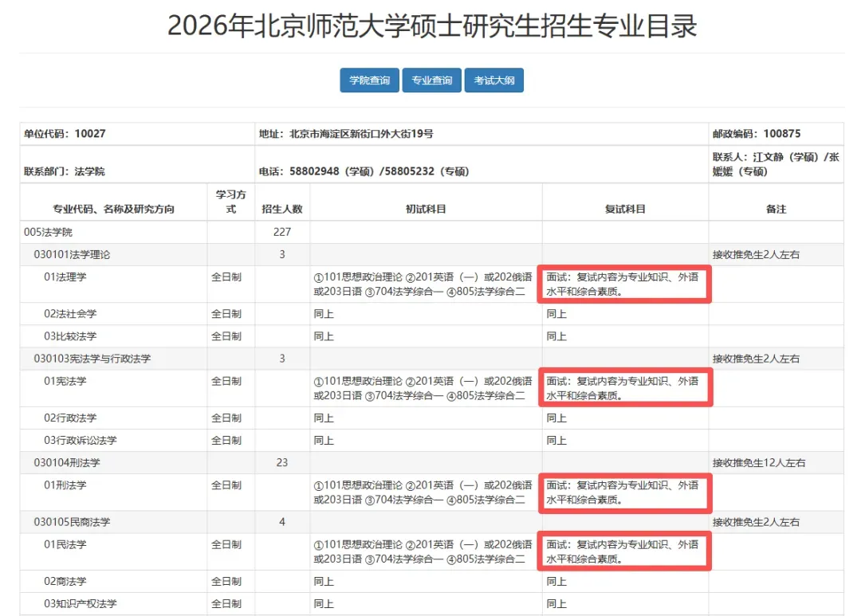The width and height of the screenshot is (861, 616).
Task: Click the 学院查询 button
Action: point(370,80)
